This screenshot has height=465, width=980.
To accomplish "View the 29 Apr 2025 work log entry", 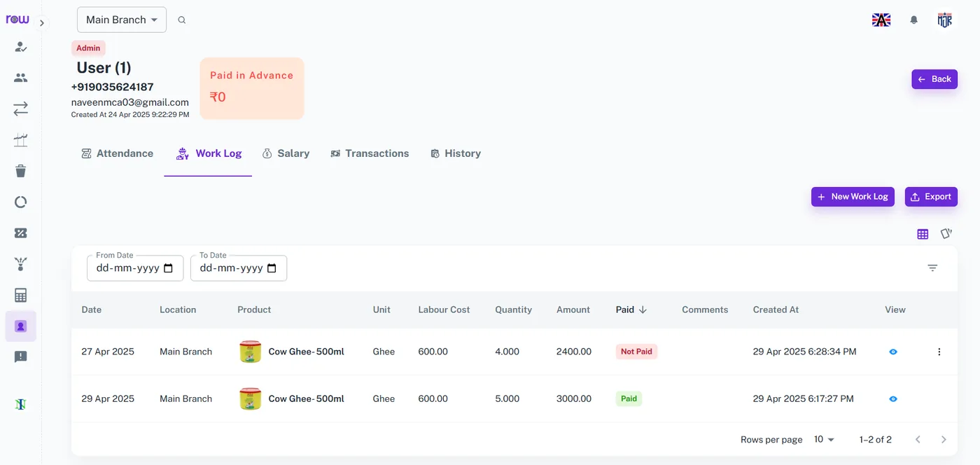I will (x=893, y=398).
